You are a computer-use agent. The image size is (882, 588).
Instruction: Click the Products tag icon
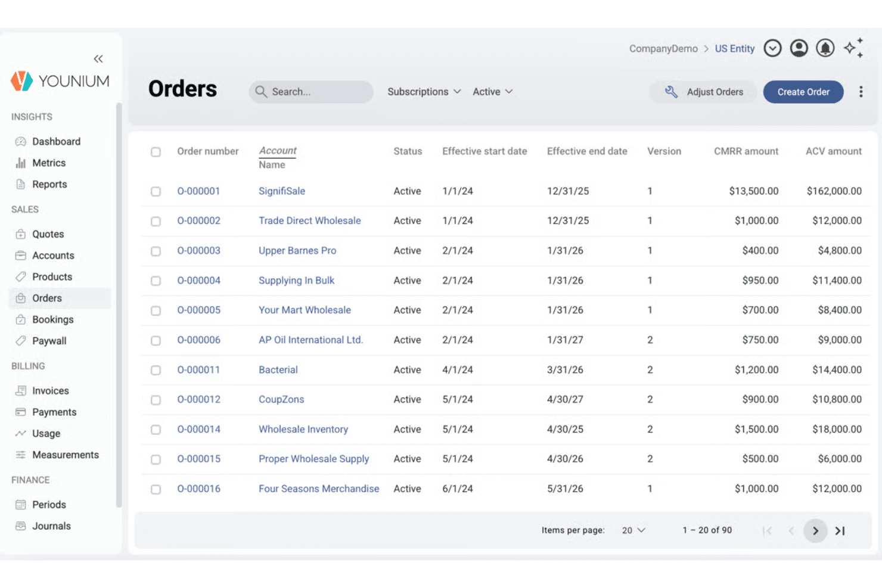(21, 277)
